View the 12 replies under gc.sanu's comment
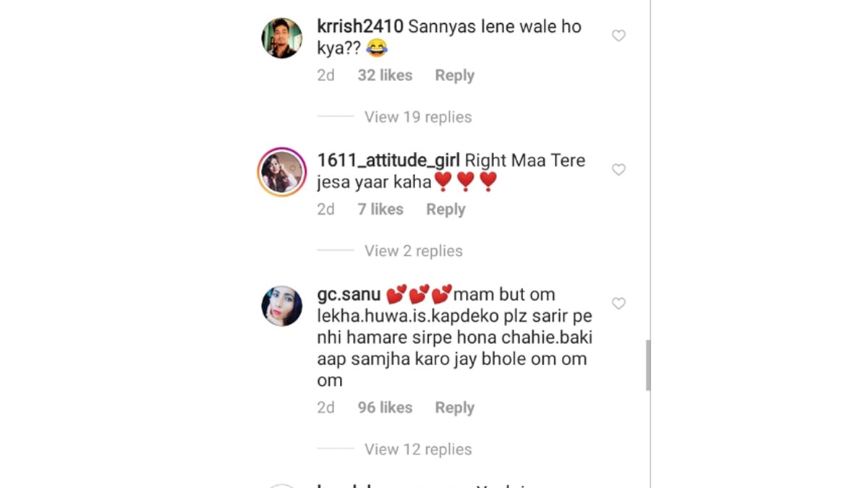Image resolution: width=868 pixels, height=488 pixels. (417, 449)
